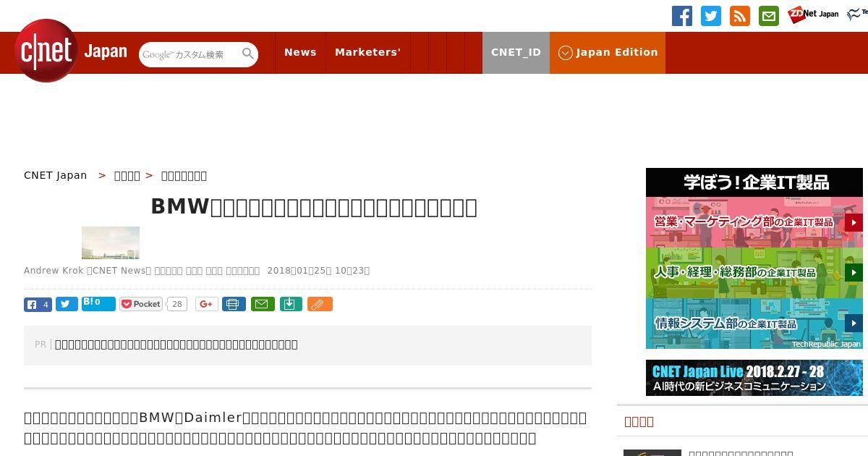Expand the Japan Edition selector
The height and width of the screenshot is (456, 868).
(x=608, y=52)
